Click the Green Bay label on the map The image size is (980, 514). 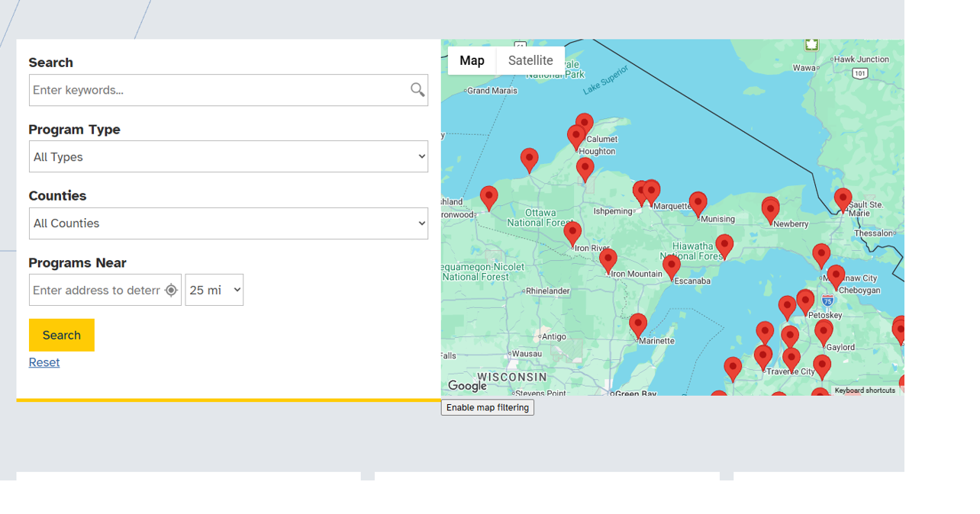coord(635,394)
